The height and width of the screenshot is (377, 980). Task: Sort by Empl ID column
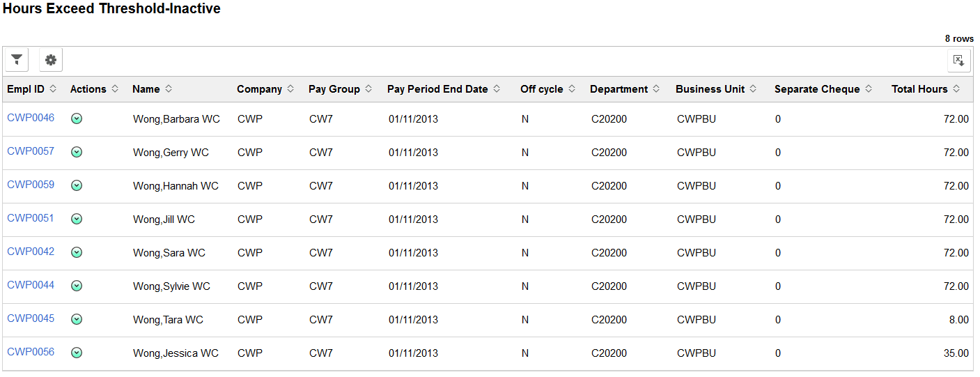[32, 89]
